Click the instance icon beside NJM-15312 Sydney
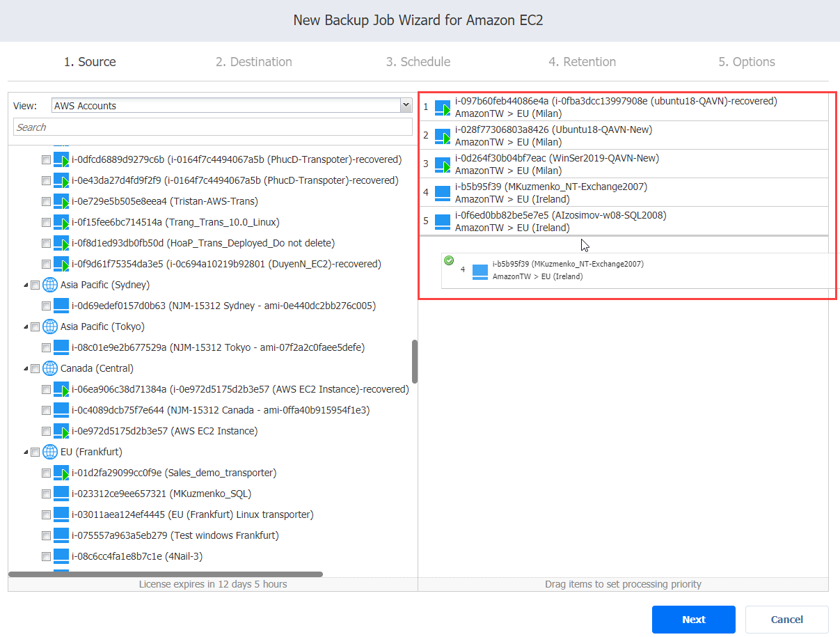The height and width of the screenshot is (637, 840). tap(62, 306)
